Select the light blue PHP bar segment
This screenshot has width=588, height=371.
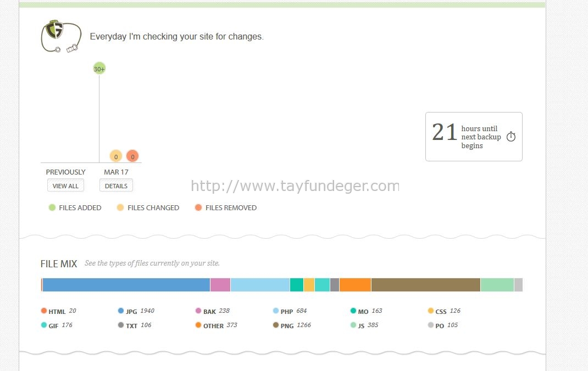click(x=260, y=285)
